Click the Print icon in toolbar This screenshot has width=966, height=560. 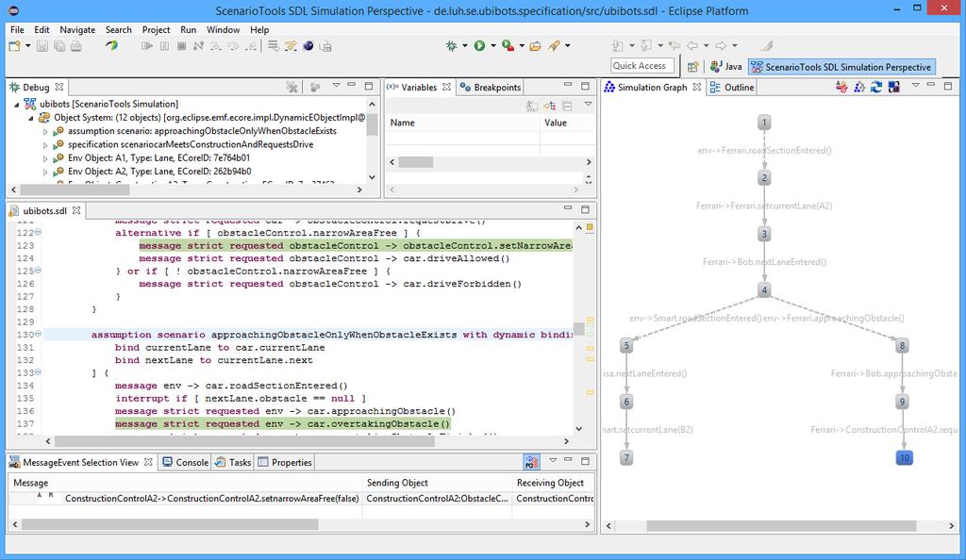(x=75, y=45)
